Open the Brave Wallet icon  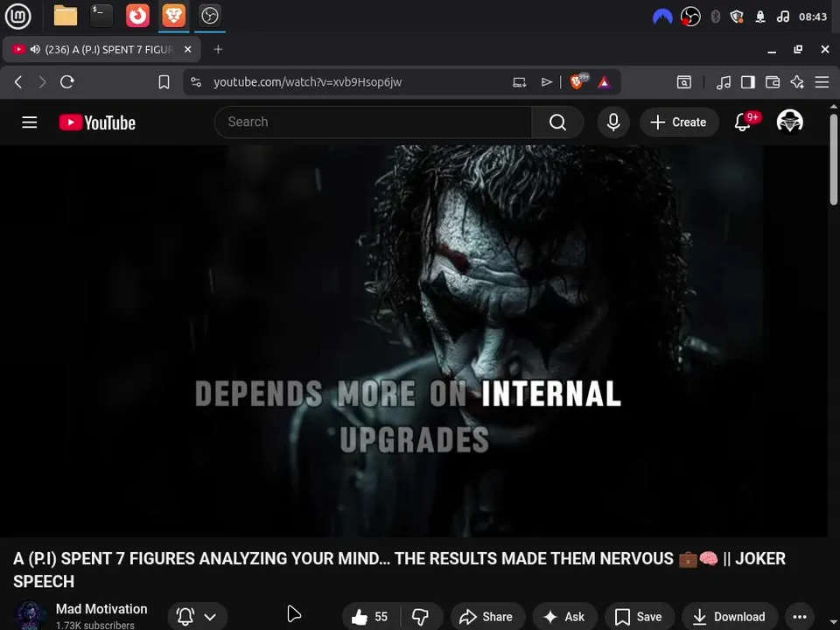(x=773, y=82)
